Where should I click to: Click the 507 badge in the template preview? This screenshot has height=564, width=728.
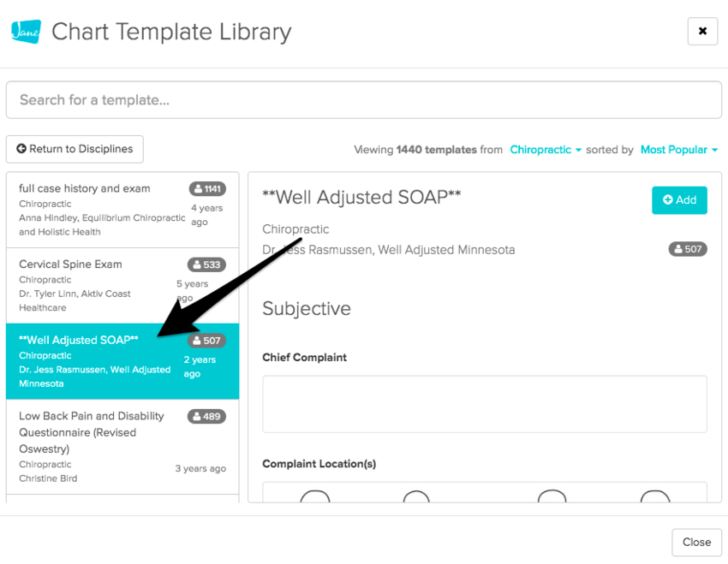pyautogui.click(x=688, y=249)
